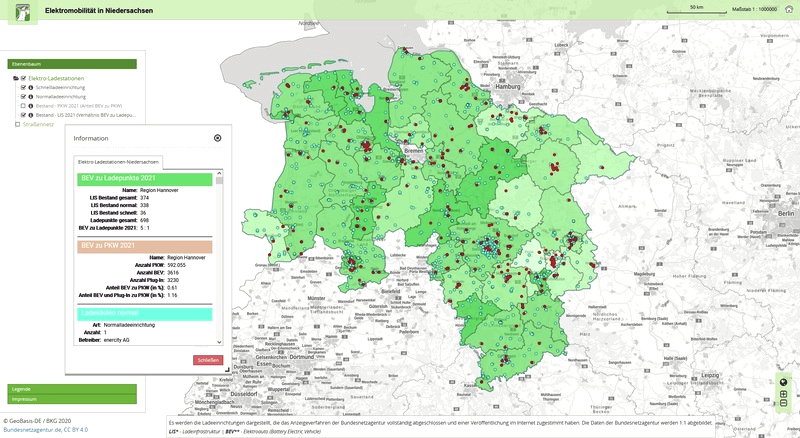Close the Information popup with the round icon
800x438 pixels.
(x=218, y=139)
